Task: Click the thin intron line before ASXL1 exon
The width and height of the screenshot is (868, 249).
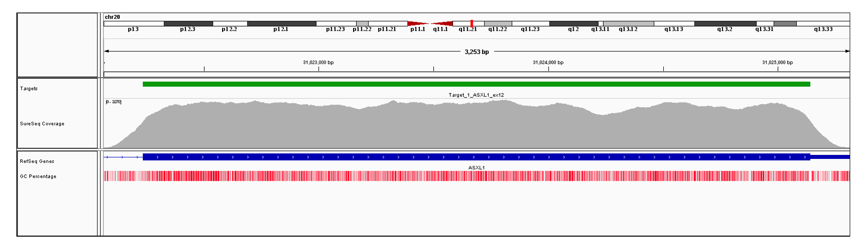Action: (x=123, y=157)
